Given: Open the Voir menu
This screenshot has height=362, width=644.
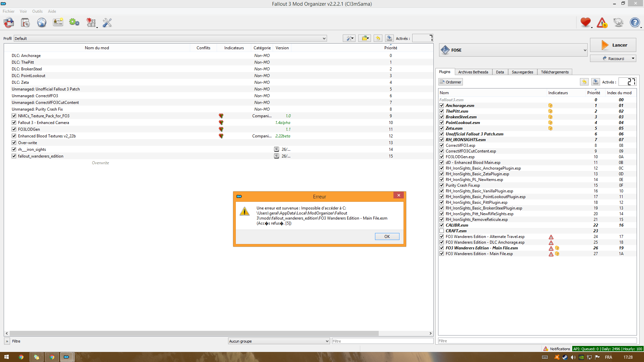Looking at the screenshot, I should (23, 11).
